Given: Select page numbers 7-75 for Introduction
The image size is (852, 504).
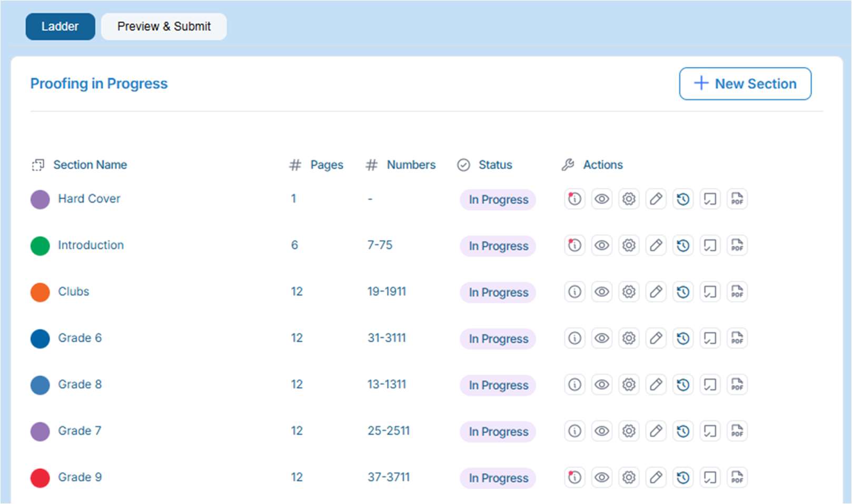Looking at the screenshot, I should coord(380,245).
